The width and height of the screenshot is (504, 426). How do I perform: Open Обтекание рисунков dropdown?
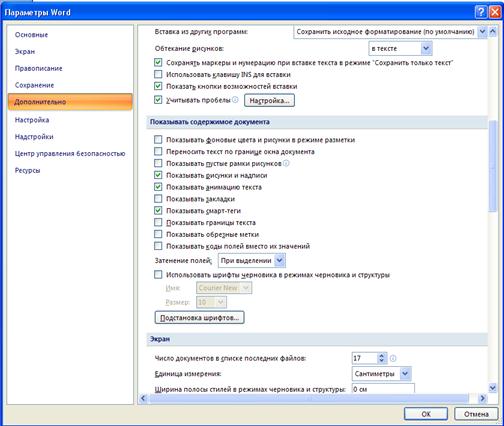pos(426,48)
